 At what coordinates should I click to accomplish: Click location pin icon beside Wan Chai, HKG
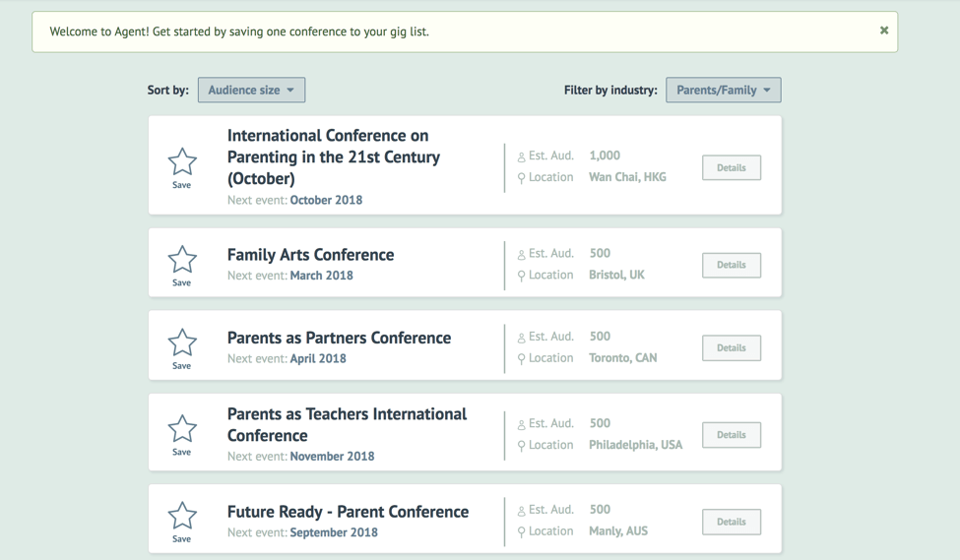pyautogui.click(x=521, y=178)
